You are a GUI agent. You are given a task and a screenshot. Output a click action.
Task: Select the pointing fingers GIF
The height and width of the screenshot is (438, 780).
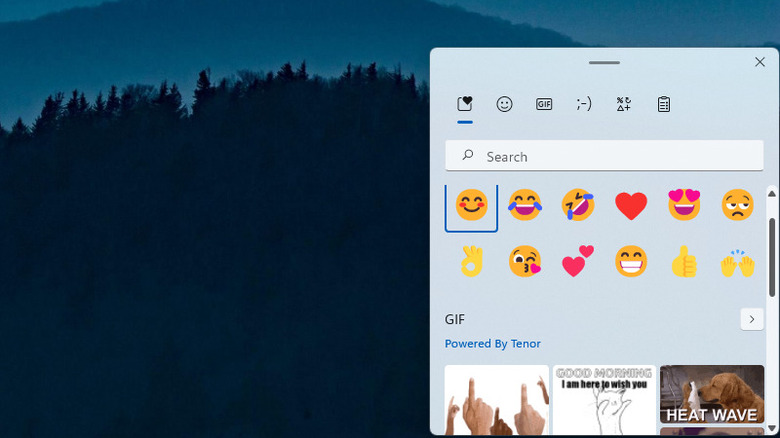tap(496, 400)
